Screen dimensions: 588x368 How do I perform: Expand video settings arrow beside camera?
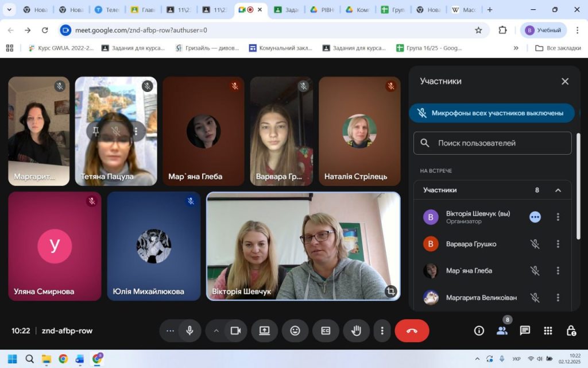[216, 331]
